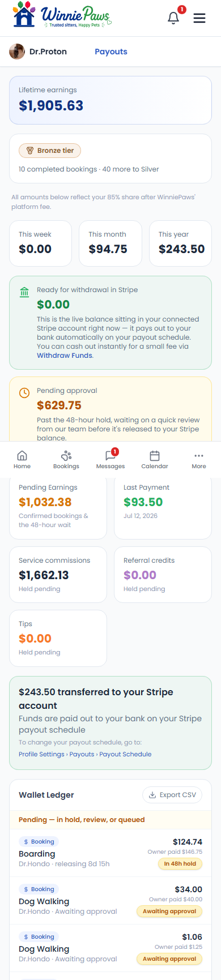The height and width of the screenshot is (980, 221).
Task: Click the Ready for withdrawal $0.00 amount
Action: pos(53,305)
